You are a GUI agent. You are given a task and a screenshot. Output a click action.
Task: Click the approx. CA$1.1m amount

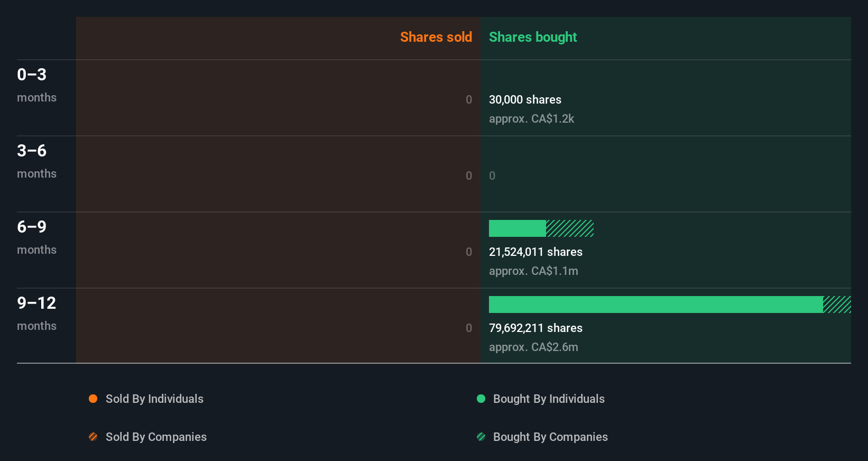[x=533, y=271]
